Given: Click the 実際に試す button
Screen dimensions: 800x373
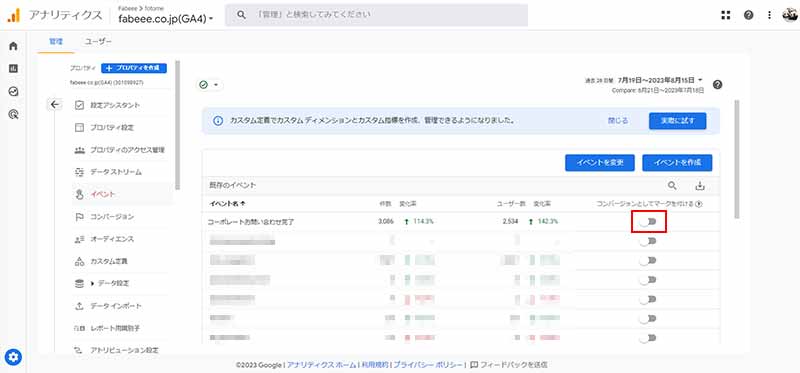Looking at the screenshot, I should (678, 121).
